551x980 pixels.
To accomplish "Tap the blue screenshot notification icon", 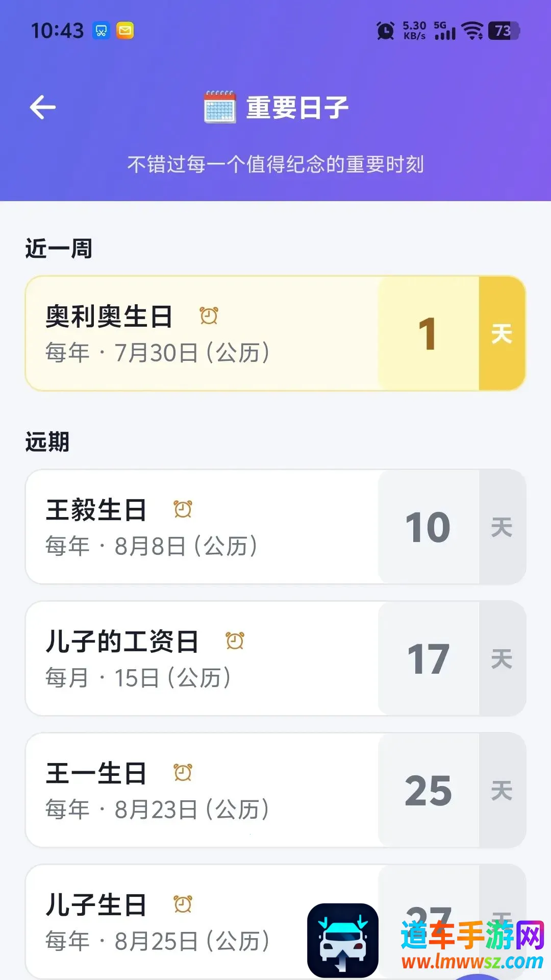I will [x=101, y=31].
